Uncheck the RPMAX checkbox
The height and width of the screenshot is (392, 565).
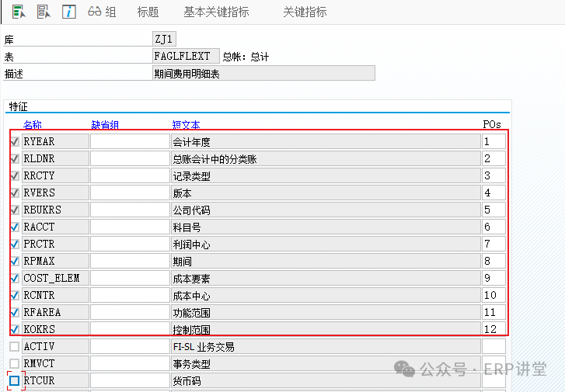pyautogui.click(x=15, y=261)
